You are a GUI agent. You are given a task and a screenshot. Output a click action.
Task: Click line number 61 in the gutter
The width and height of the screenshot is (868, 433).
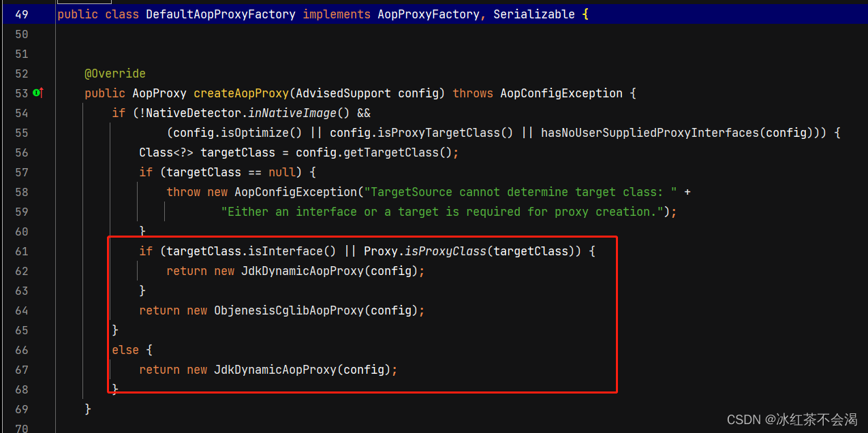[21, 251]
